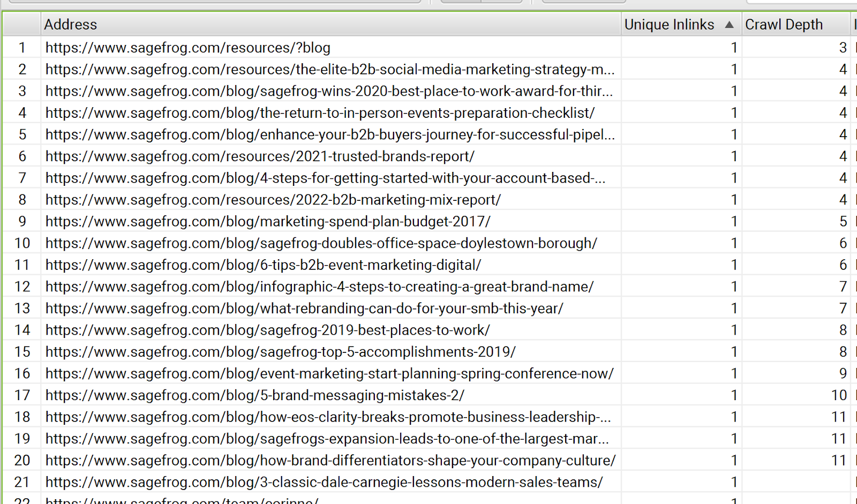Click the Unique Inlinks column header label
This screenshot has width=857, height=504.
(x=669, y=25)
